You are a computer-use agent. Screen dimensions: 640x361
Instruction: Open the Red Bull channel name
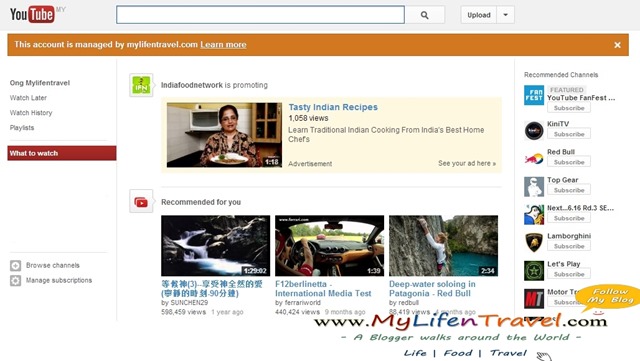(x=561, y=152)
